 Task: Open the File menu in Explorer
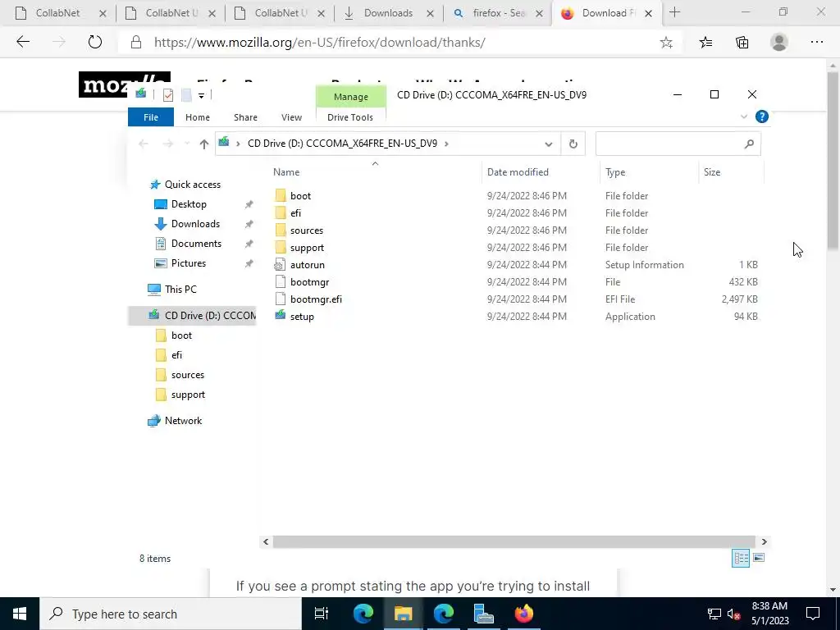tap(151, 117)
